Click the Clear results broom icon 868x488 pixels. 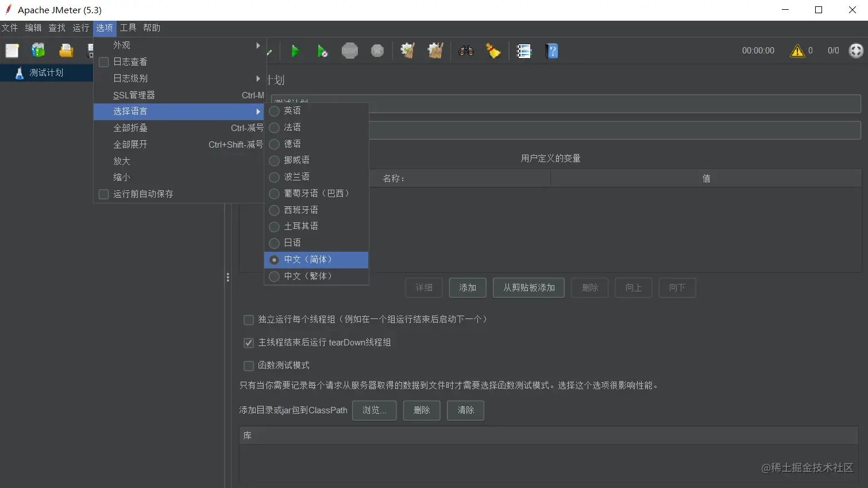coord(408,51)
